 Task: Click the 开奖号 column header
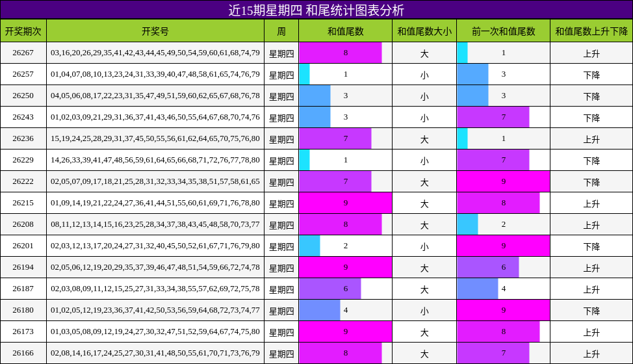pos(155,31)
